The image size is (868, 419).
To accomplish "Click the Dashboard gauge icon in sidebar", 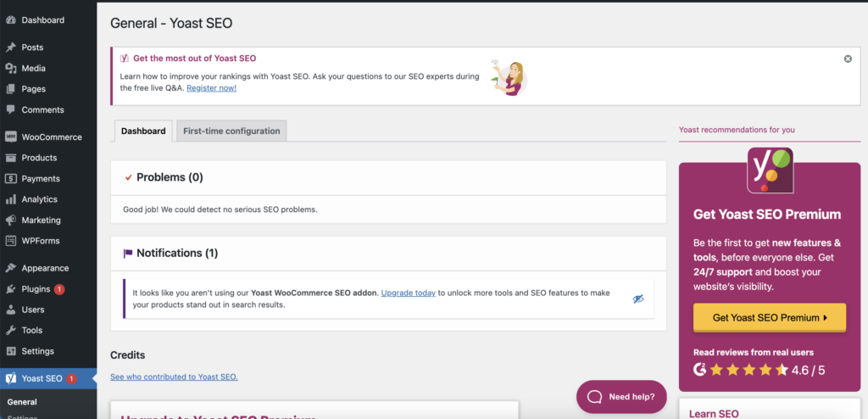I will point(11,20).
